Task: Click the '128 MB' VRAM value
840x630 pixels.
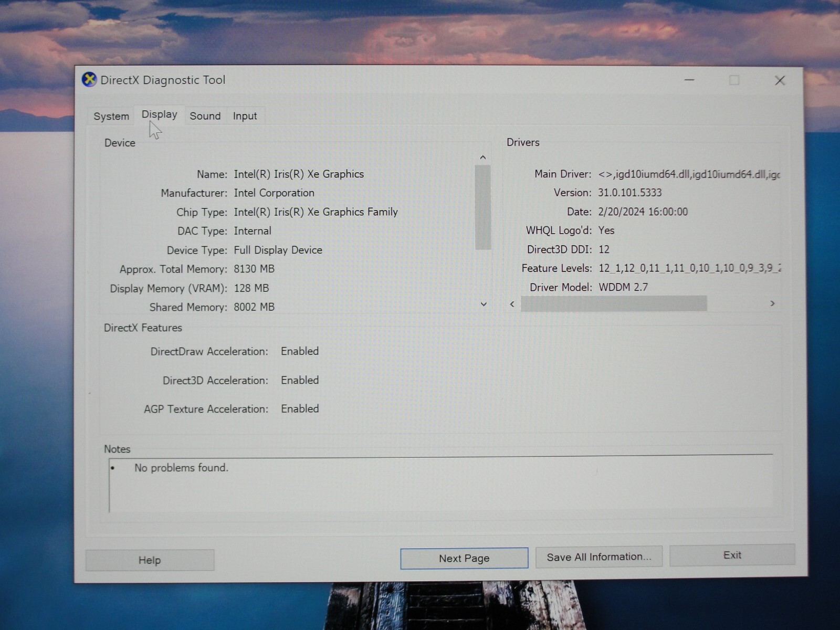Action: [251, 288]
